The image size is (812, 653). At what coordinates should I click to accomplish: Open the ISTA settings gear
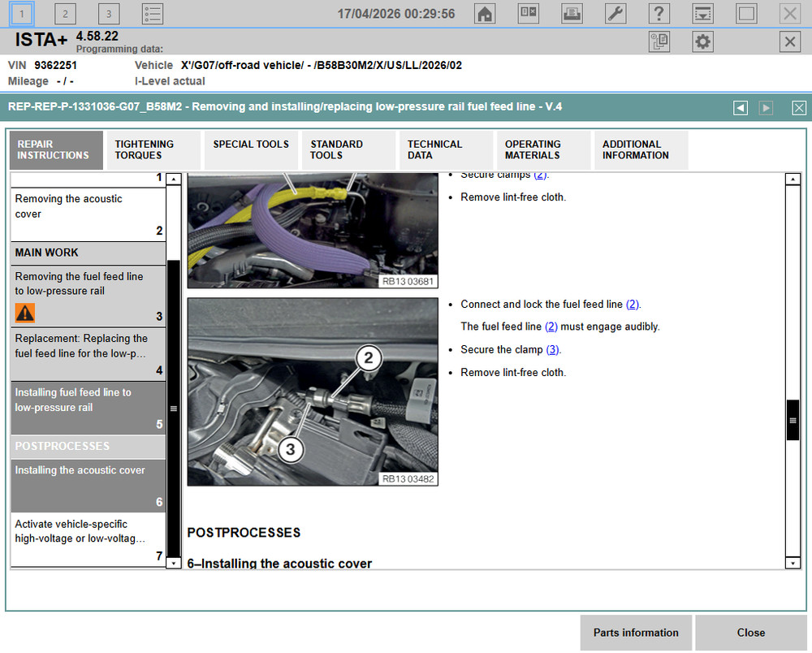click(x=702, y=41)
